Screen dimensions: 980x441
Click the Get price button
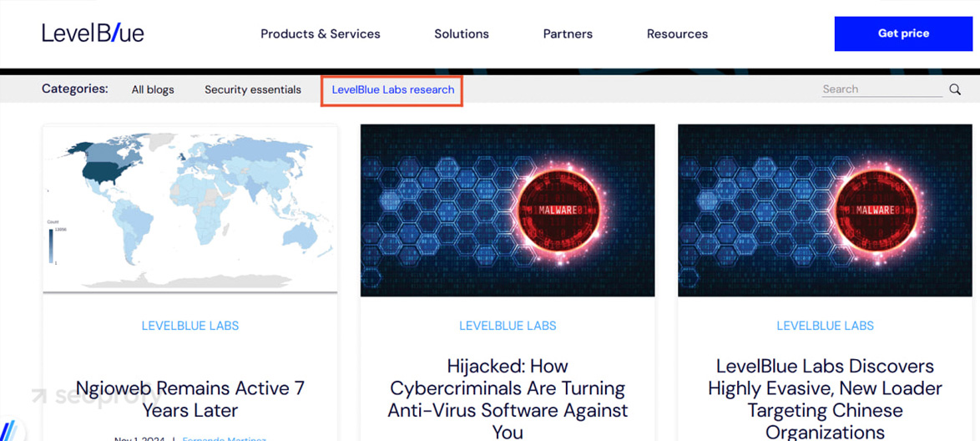tap(903, 33)
